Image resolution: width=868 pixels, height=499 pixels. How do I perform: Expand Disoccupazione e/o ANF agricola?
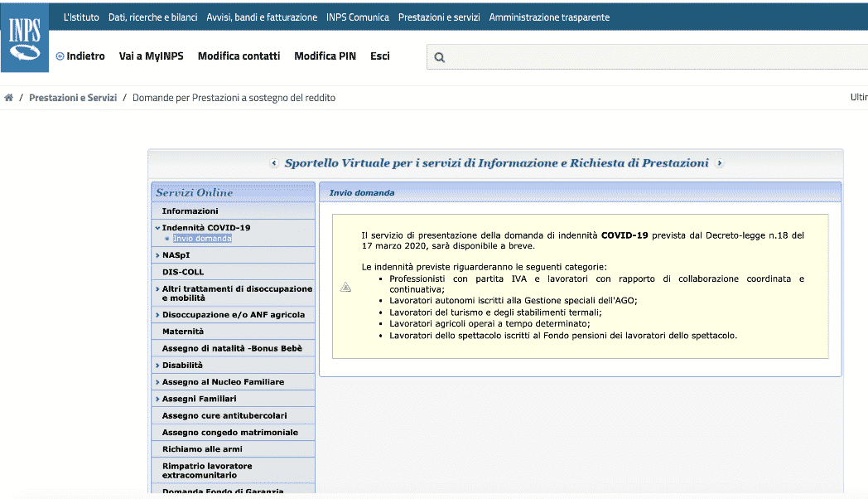coord(233,315)
